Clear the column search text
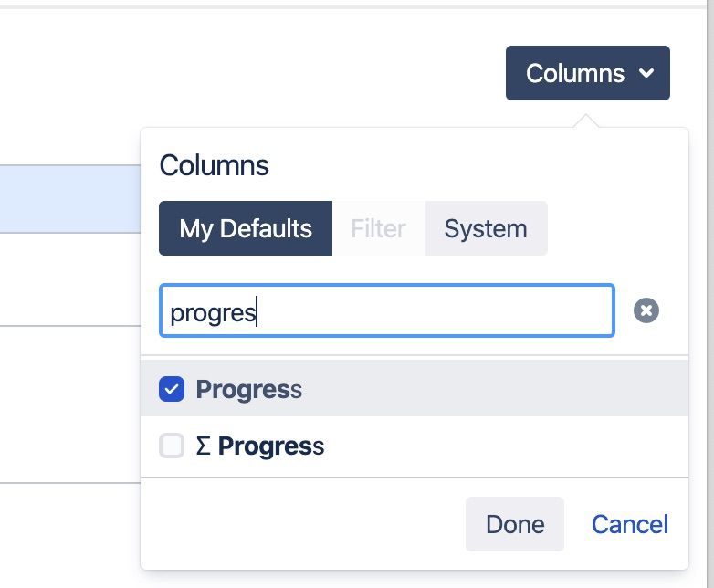This screenshot has width=714, height=588. click(646, 311)
